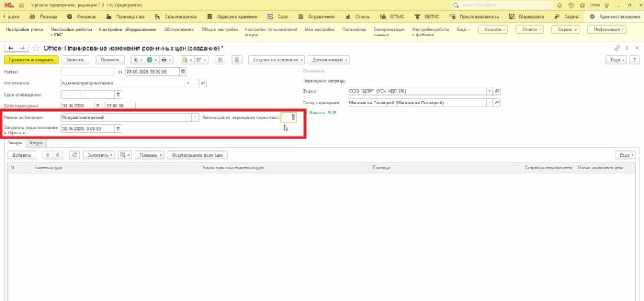Expand the Сервис dropdown button

(x=565, y=29)
